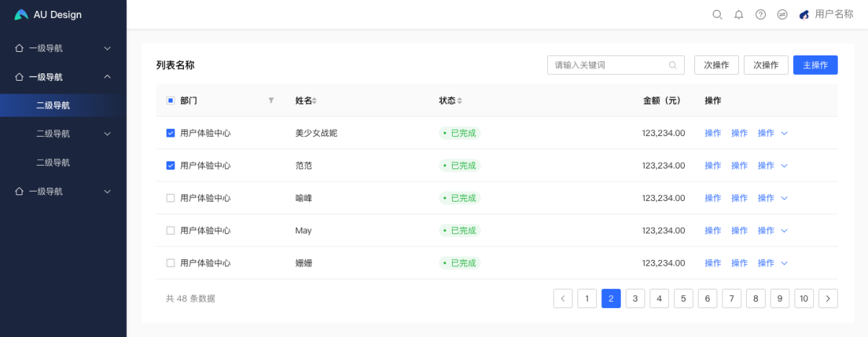Select the highlighted 二级导航 menu item
Viewport: 868px width, 337px height.
(53, 105)
